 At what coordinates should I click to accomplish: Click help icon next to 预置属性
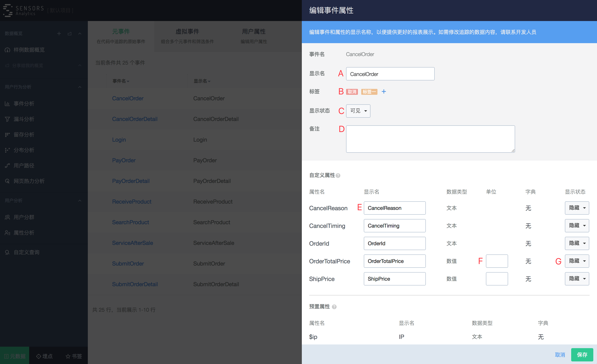[x=334, y=307]
